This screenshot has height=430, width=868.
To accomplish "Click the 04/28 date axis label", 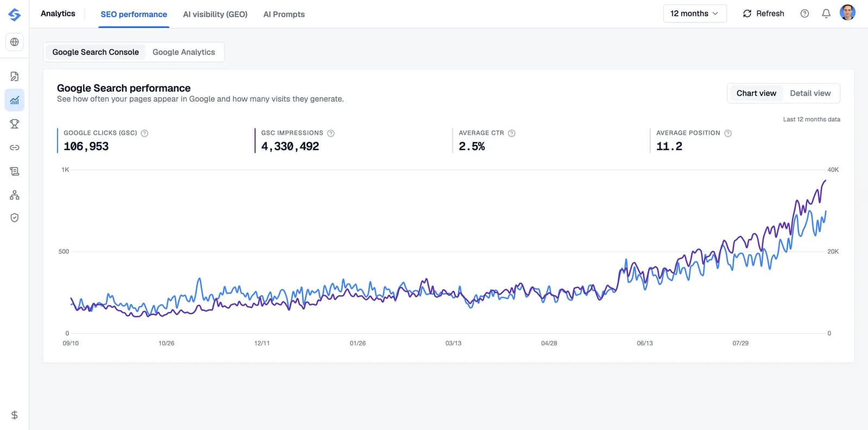I will pyautogui.click(x=549, y=343).
